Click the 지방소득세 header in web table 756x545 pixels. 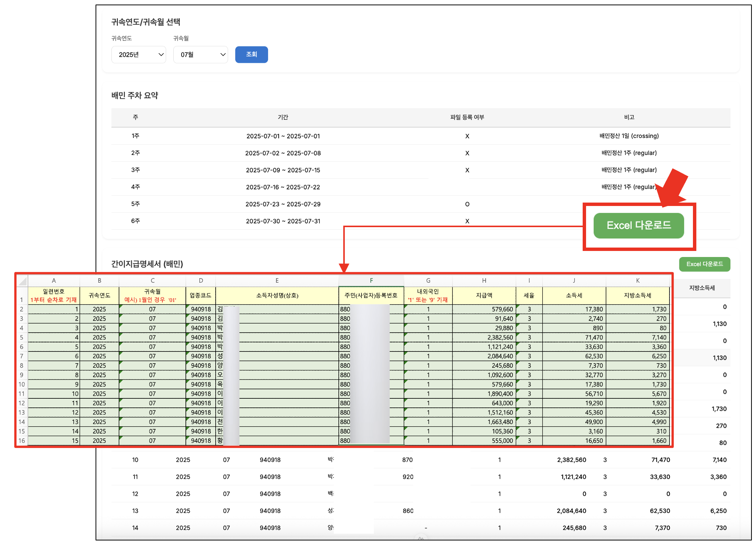(702, 288)
